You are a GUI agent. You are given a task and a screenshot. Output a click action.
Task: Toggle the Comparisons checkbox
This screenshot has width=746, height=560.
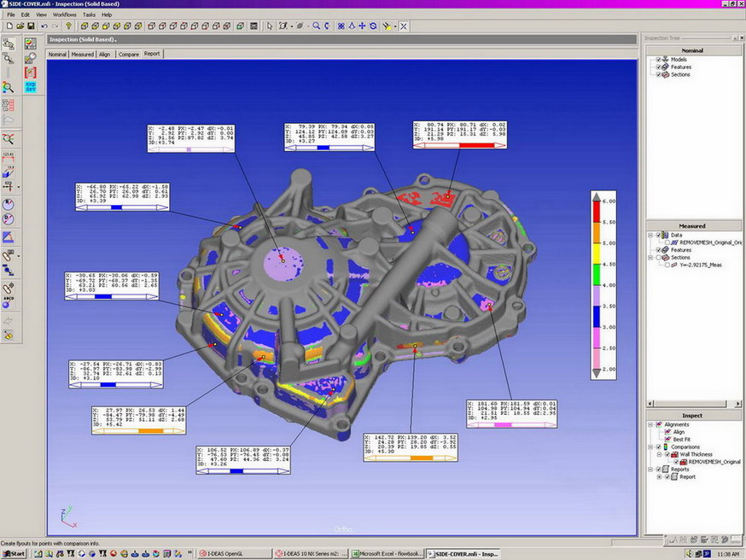[658, 446]
